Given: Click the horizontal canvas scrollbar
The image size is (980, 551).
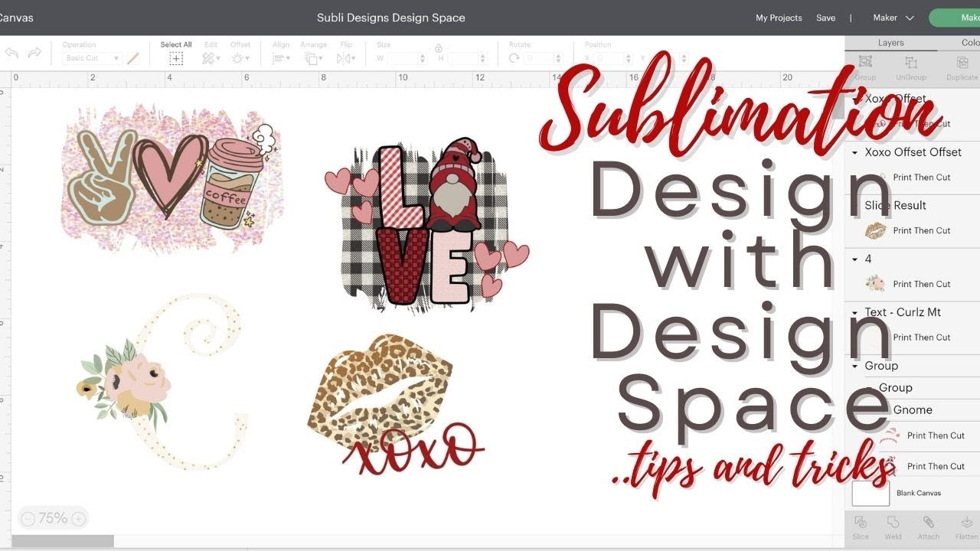Looking at the screenshot, I should [63, 541].
